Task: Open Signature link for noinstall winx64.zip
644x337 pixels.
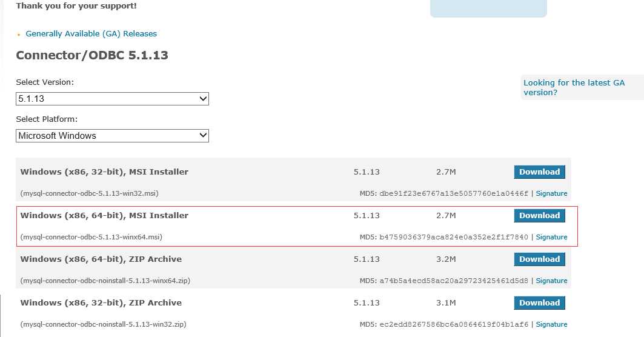Action: [551, 281]
